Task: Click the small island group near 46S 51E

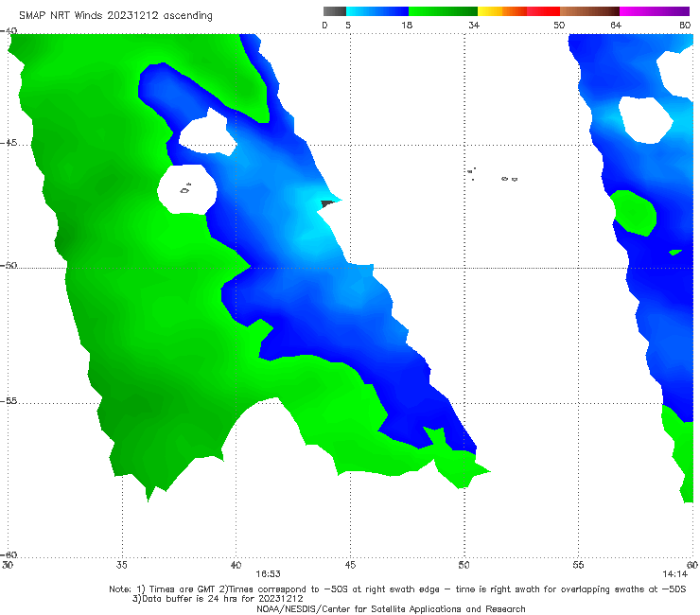Action: click(x=492, y=175)
